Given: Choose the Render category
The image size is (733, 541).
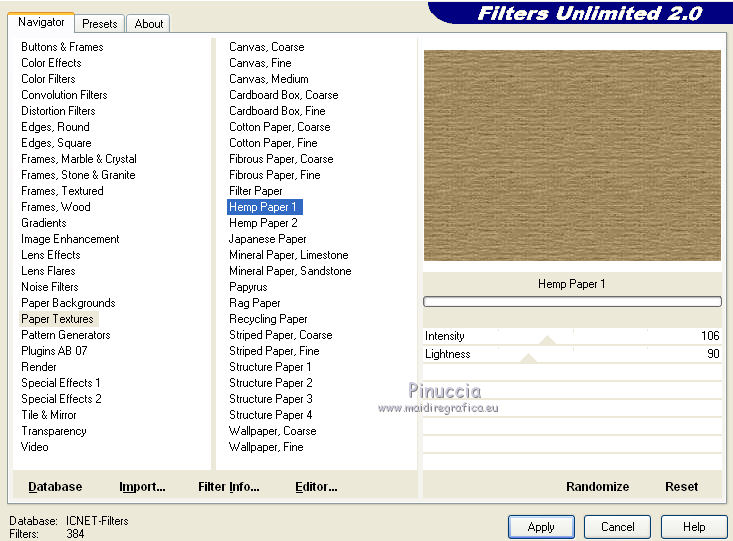Looking at the screenshot, I should coord(39,367).
